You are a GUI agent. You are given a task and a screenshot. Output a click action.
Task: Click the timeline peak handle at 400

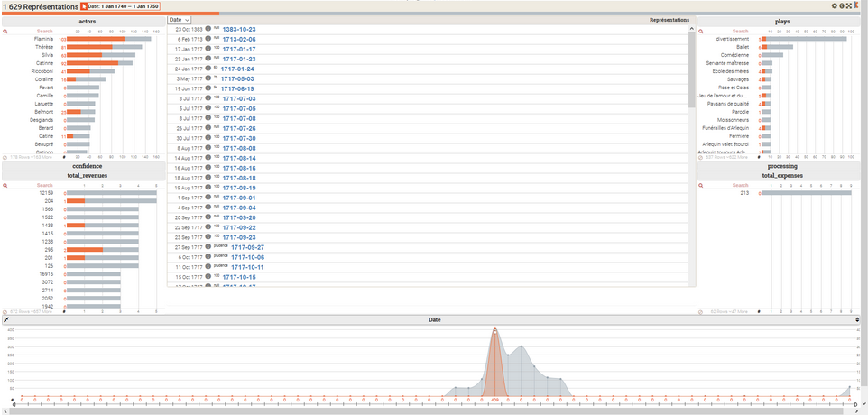click(x=494, y=330)
